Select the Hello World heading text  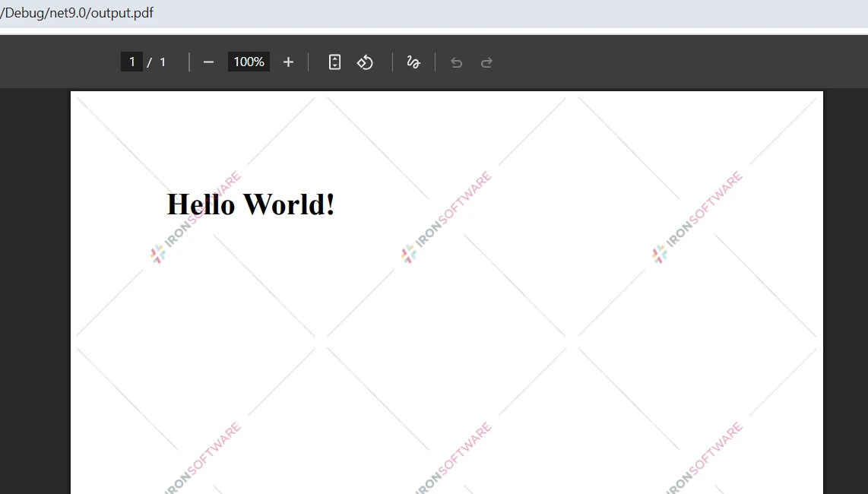click(x=250, y=204)
